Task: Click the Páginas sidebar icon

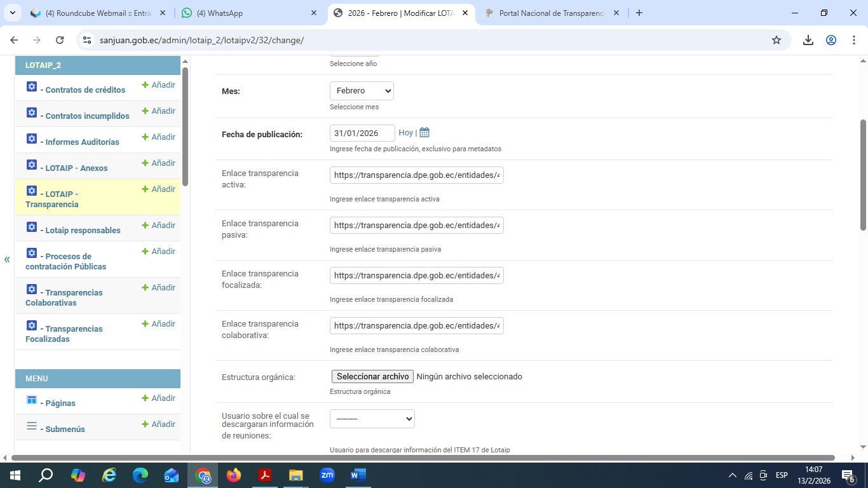Action: click(32, 400)
